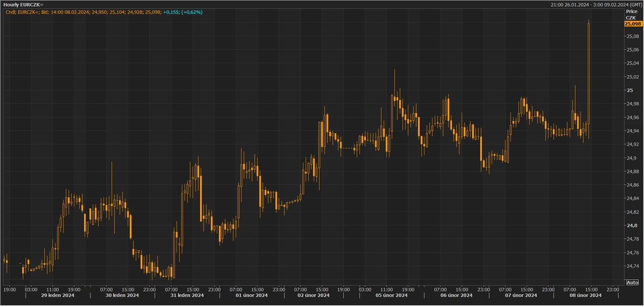This screenshot has height=306, width=644.
Task: Click the tall last candle reaching 25,10
Action: (x=589, y=79)
